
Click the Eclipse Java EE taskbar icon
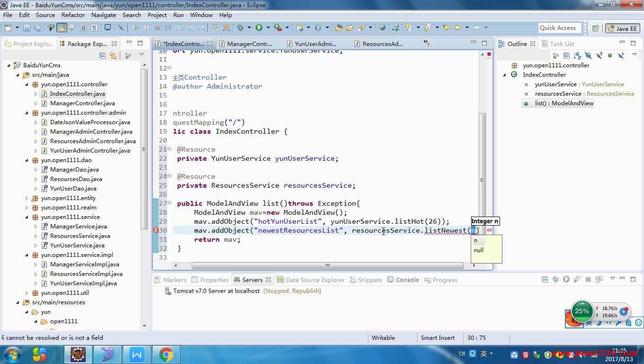point(78,354)
